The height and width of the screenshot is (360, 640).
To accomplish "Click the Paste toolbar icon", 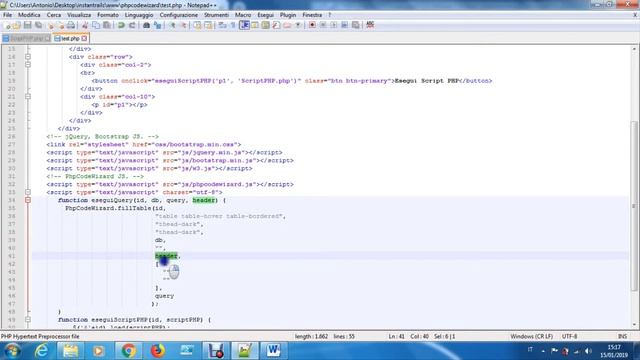I will [x=107, y=25].
